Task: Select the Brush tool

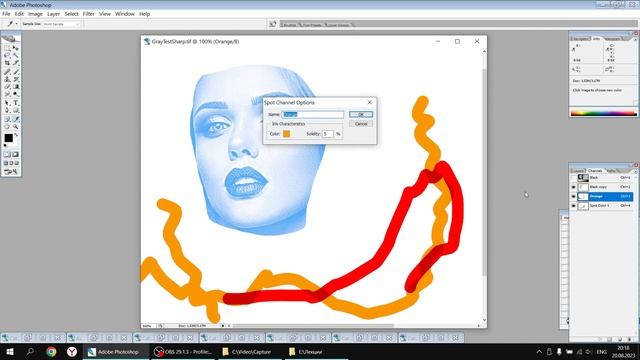Action: (16, 71)
